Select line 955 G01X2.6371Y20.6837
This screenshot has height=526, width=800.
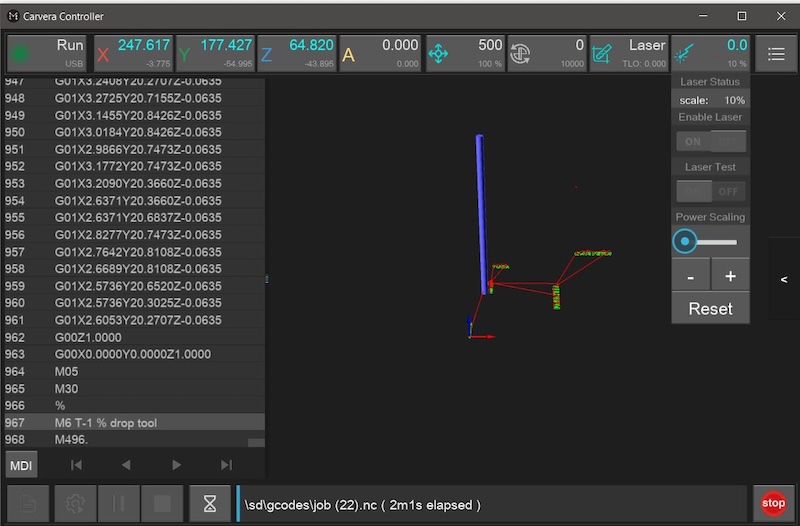click(135, 217)
